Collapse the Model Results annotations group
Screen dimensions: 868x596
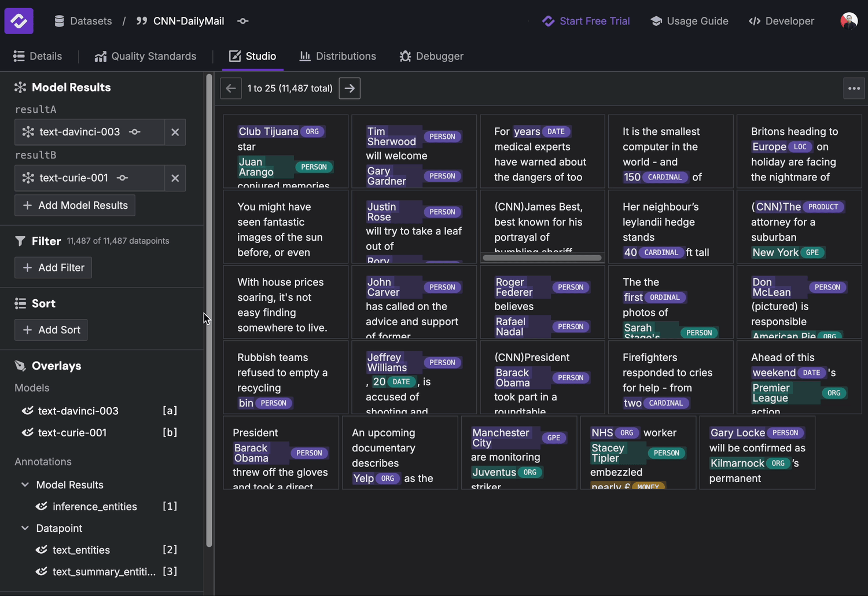point(24,485)
